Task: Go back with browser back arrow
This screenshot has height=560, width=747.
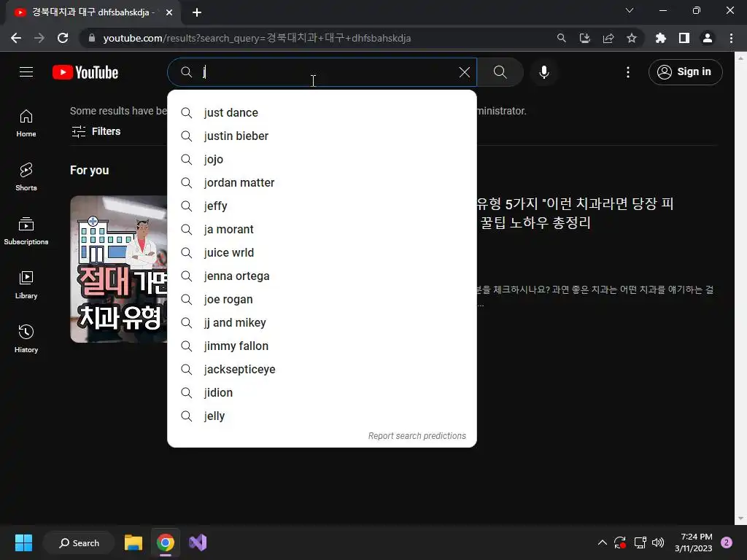Action: coord(16,38)
